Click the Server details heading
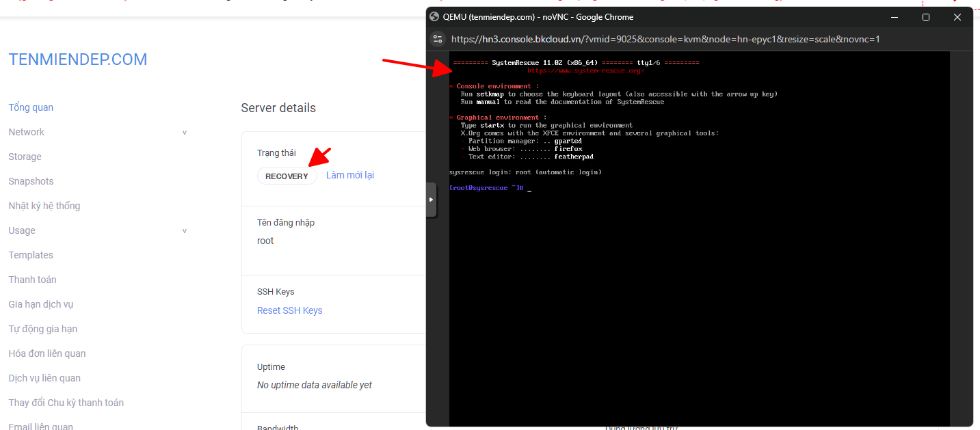The height and width of the screenshot is (430, 980). [278, 108]
